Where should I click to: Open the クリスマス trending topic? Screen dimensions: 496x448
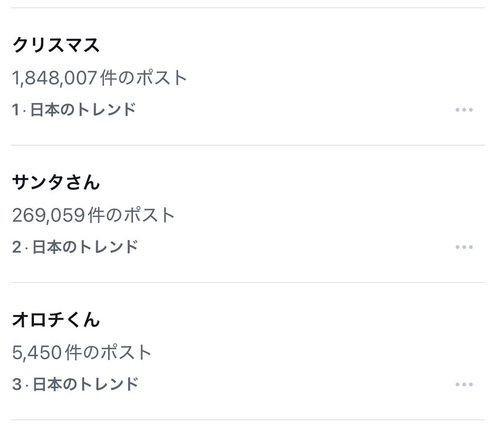pyautogui.click(x=56, y=43)
